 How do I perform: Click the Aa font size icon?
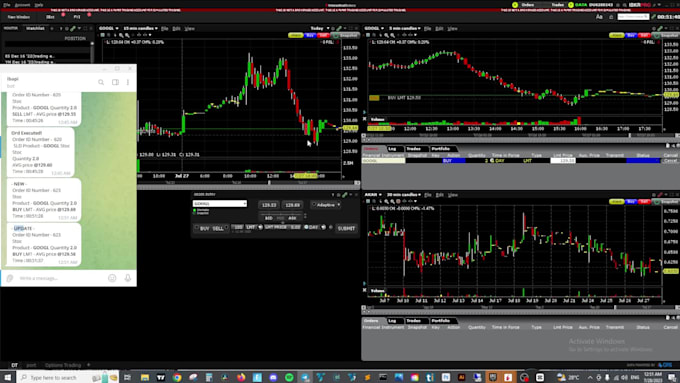click(x=599, y=17)
